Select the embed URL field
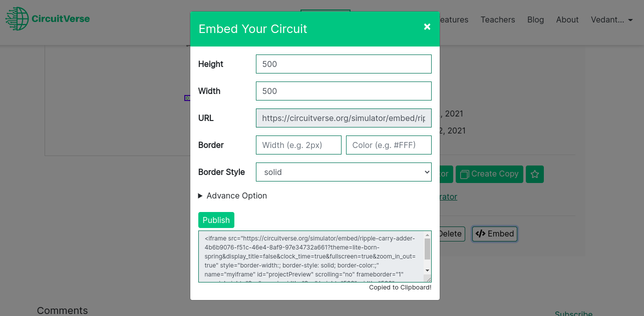644x316 pixels. (x=344, y=118)
